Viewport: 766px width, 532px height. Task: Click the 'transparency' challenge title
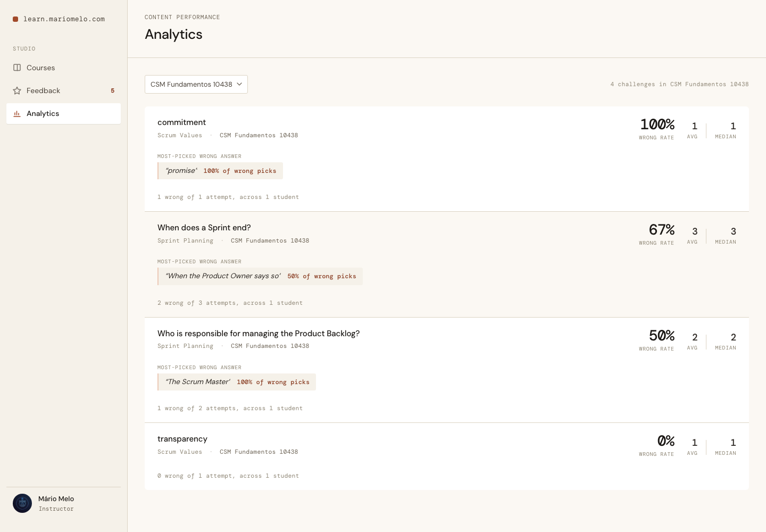[182, 439]
